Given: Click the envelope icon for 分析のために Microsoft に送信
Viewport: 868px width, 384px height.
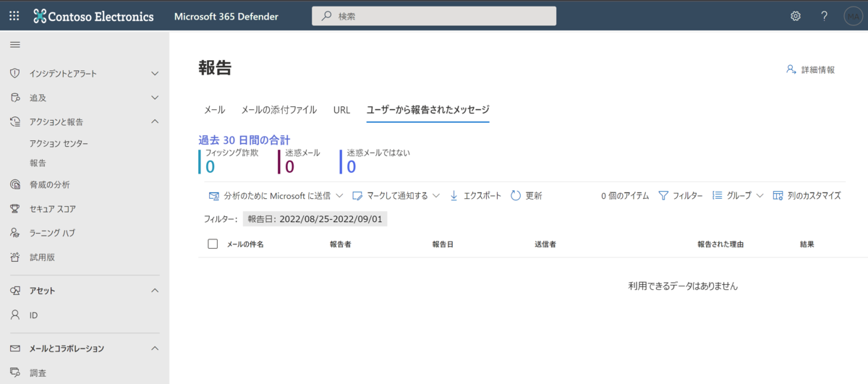Looking at the screenshot, I should point(214,195).
